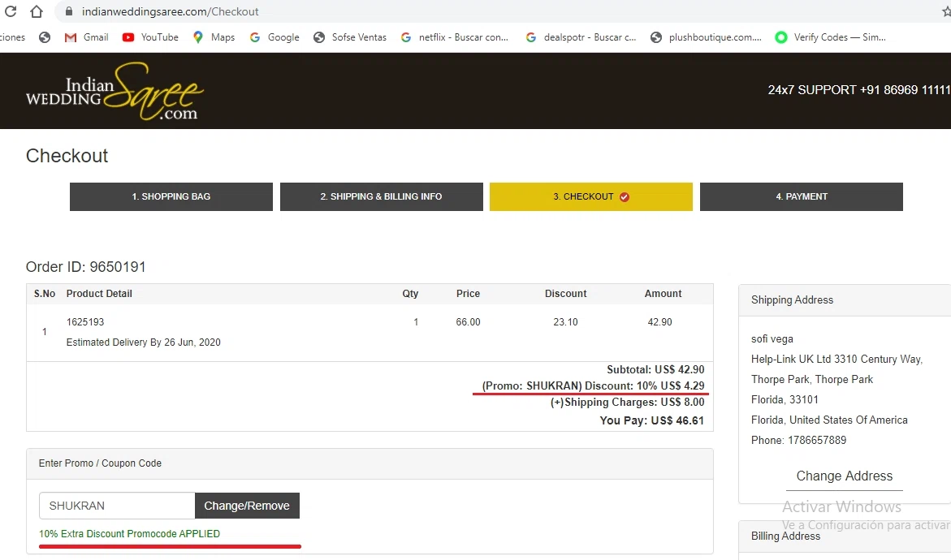The height and width of the screenshot is (560, 951).
Task: Click Estimated Delivery By 26 Jun, 2020
Action: pos(143,342)
